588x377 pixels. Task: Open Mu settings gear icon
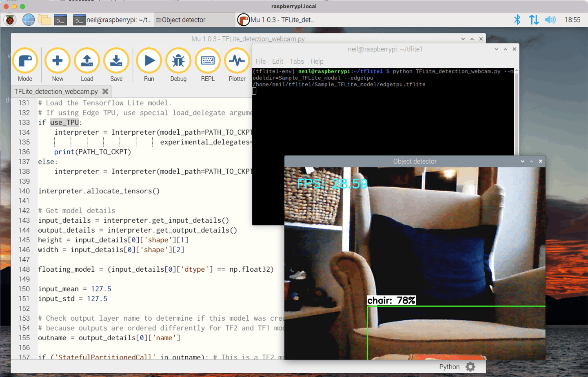pos(470,367)
